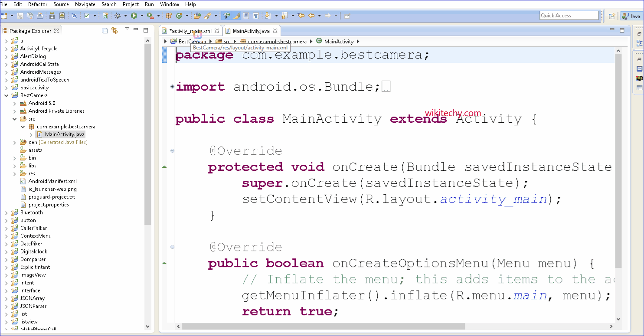644x336 pixels.
Task: Toggle Link with Editor in Package Explorer
Action: point(114,30)
